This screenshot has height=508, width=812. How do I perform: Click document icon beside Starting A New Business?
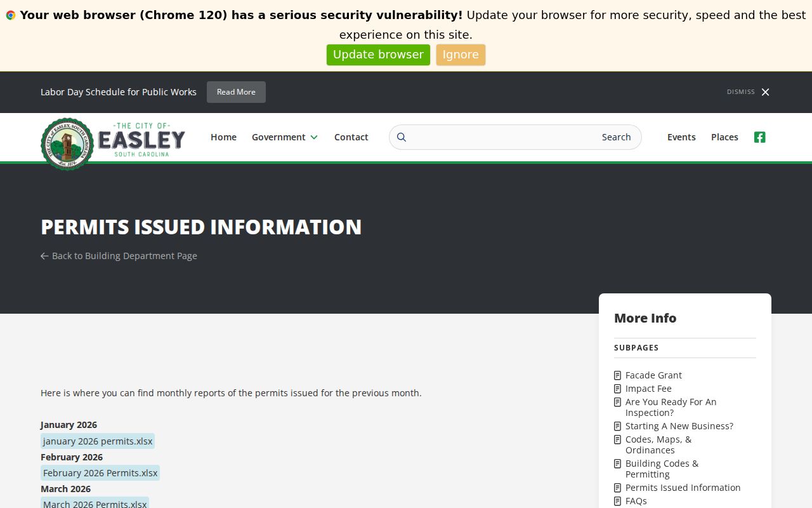pyautogui.click(x=618, y=426)
